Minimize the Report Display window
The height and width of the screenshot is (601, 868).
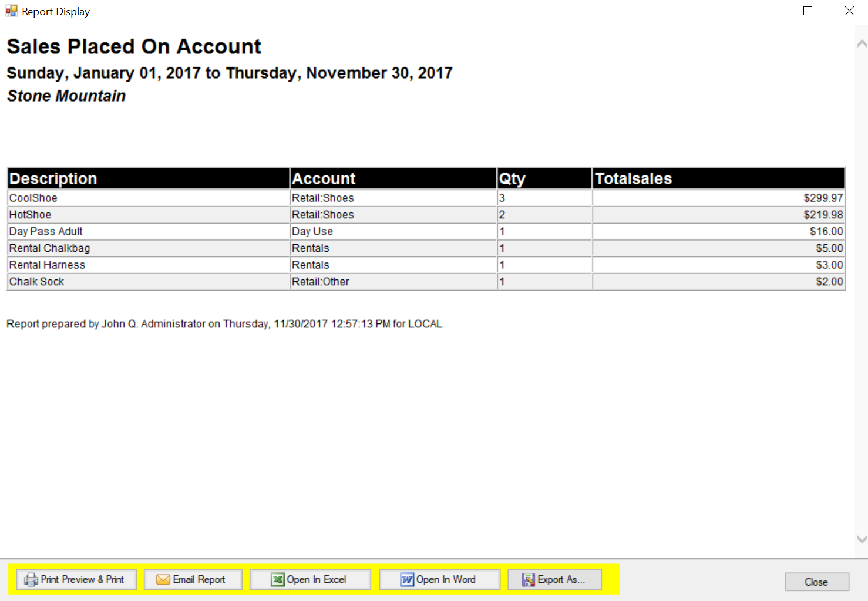point(767,11)
